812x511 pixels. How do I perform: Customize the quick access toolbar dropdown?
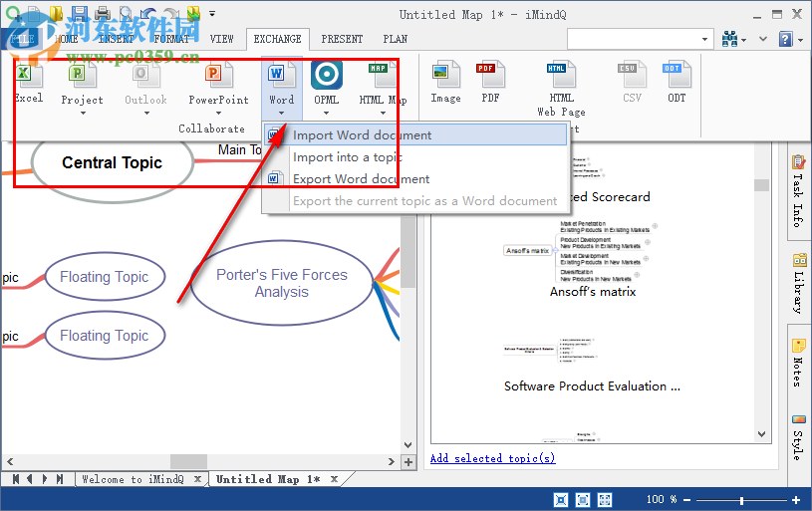click(x=212, y=14)
